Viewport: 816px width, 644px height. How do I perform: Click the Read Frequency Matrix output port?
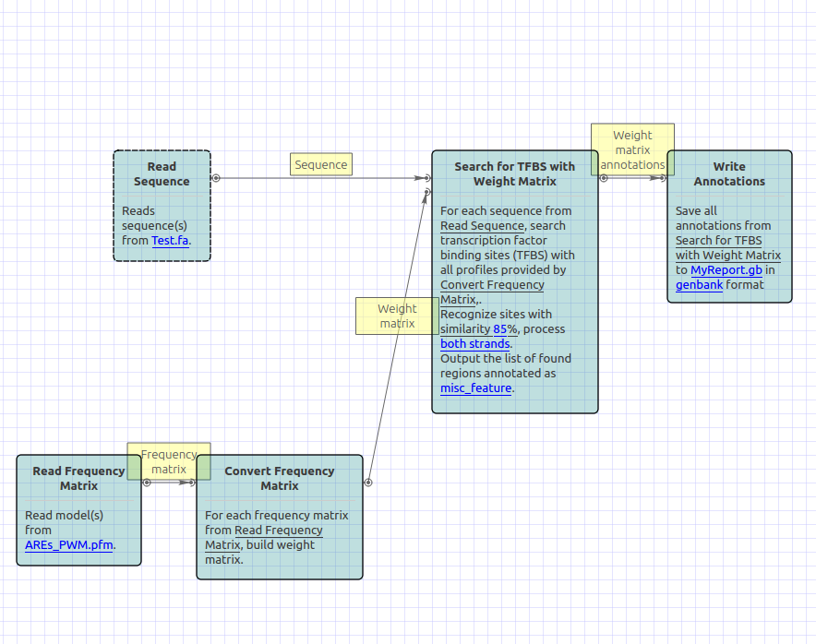tap(147, 483)
